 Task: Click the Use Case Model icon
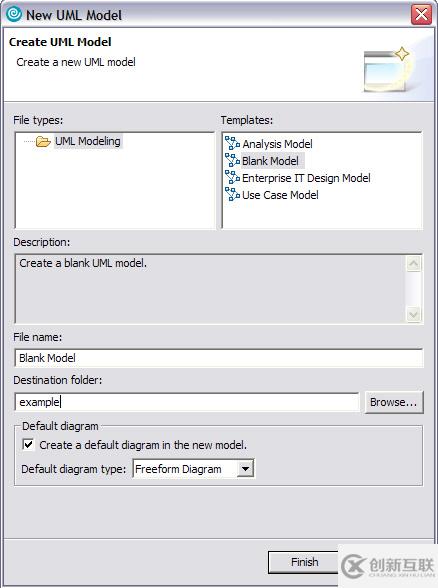click(x=232, y=194)
